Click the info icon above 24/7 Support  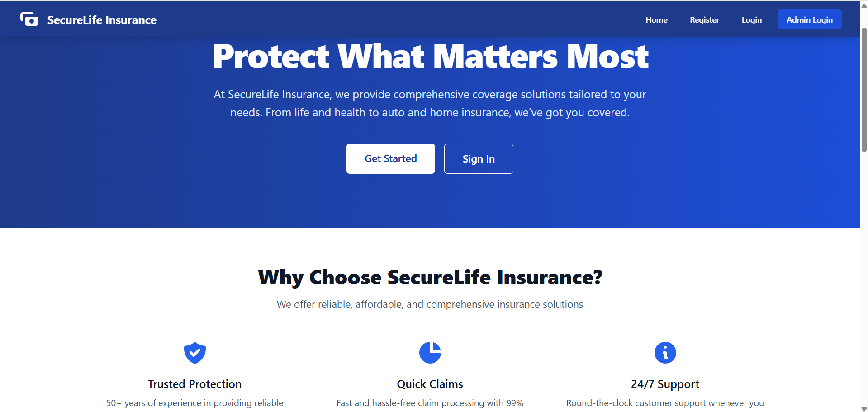[x=665, y=353]
